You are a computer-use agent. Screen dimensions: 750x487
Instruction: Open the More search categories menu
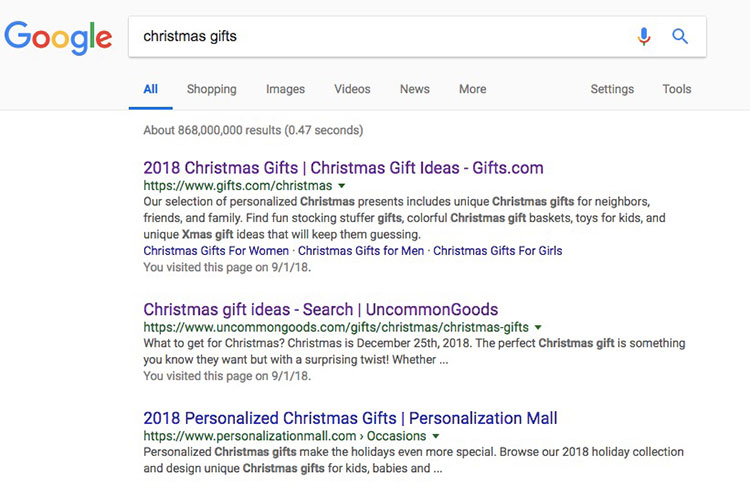[x=473, y=89]
